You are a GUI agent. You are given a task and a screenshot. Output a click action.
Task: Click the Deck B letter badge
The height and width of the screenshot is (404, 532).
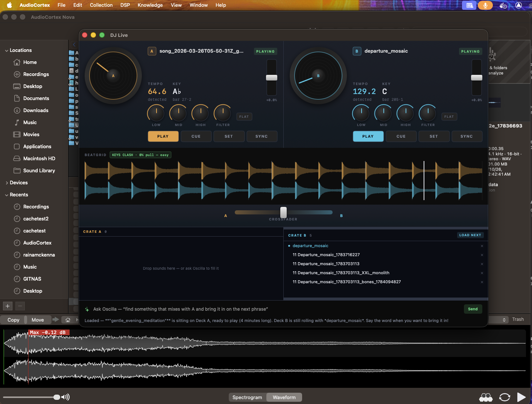pyautogui.click(x=357, y=51)
